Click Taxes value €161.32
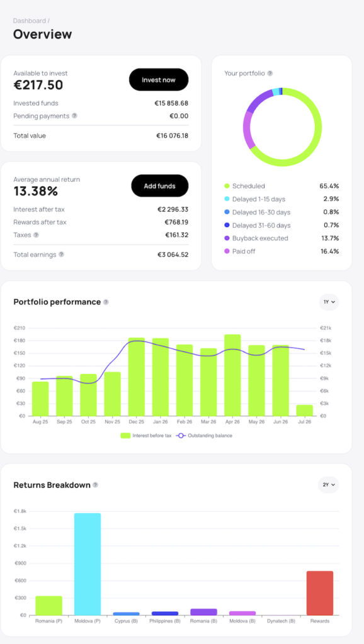Image resolution: width=364 pixels, height=644 pixels. pos(177,235)
